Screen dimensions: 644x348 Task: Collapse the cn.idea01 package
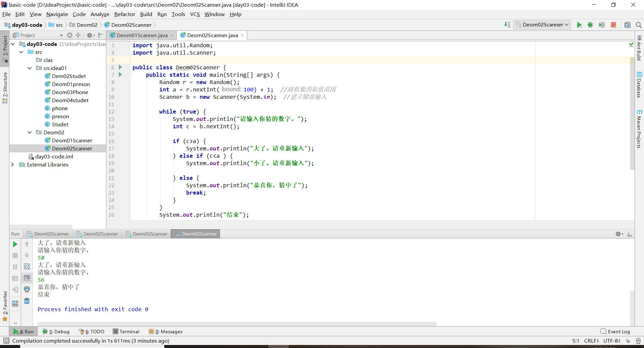pos(30,68)
